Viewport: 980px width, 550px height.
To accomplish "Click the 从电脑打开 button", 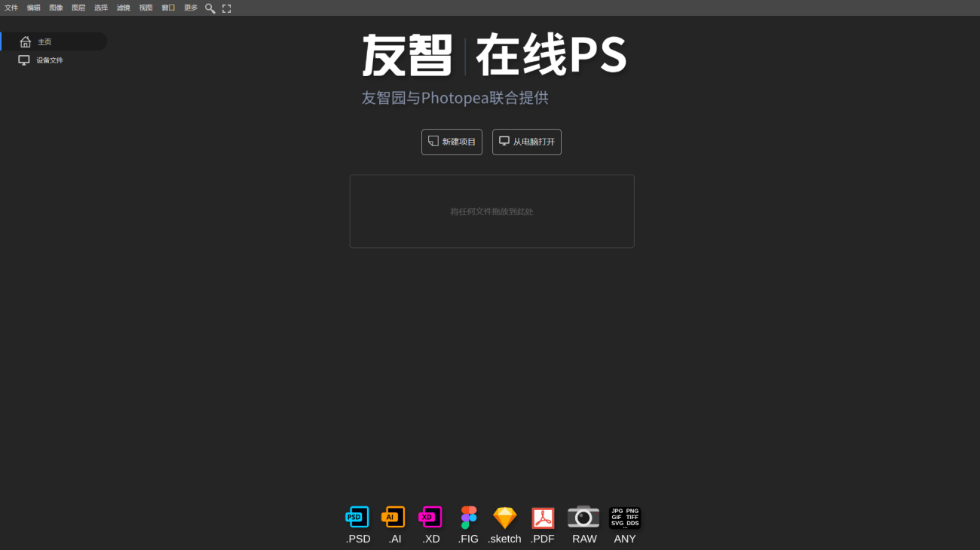I will pyautogui.click(x=526, y=142).
